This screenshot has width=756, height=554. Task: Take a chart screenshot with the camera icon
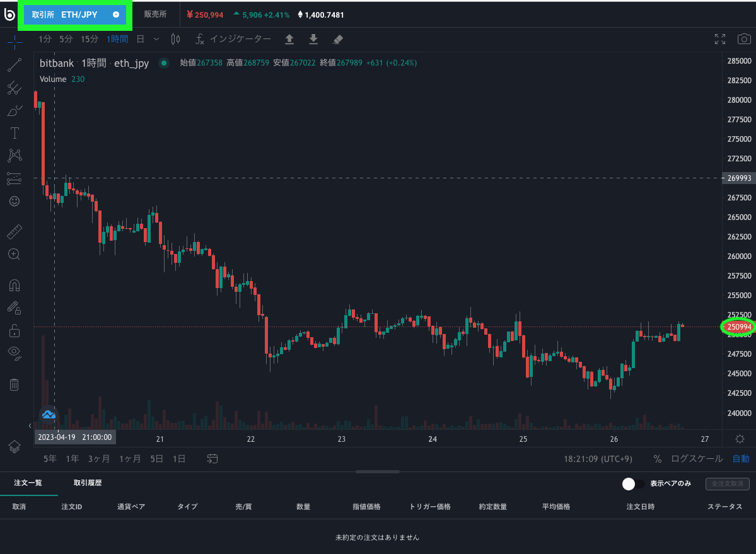[x=744, y=38]
